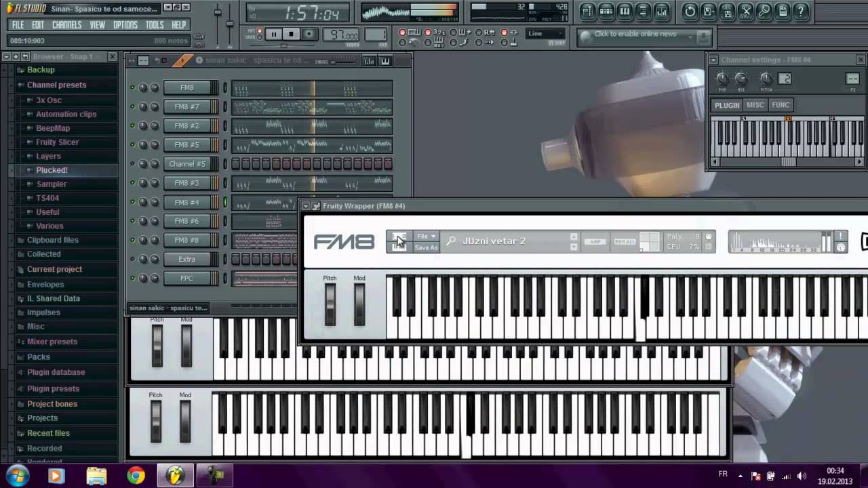Open the plugin picker wrench-like toolbar icon

pos(764,11)
